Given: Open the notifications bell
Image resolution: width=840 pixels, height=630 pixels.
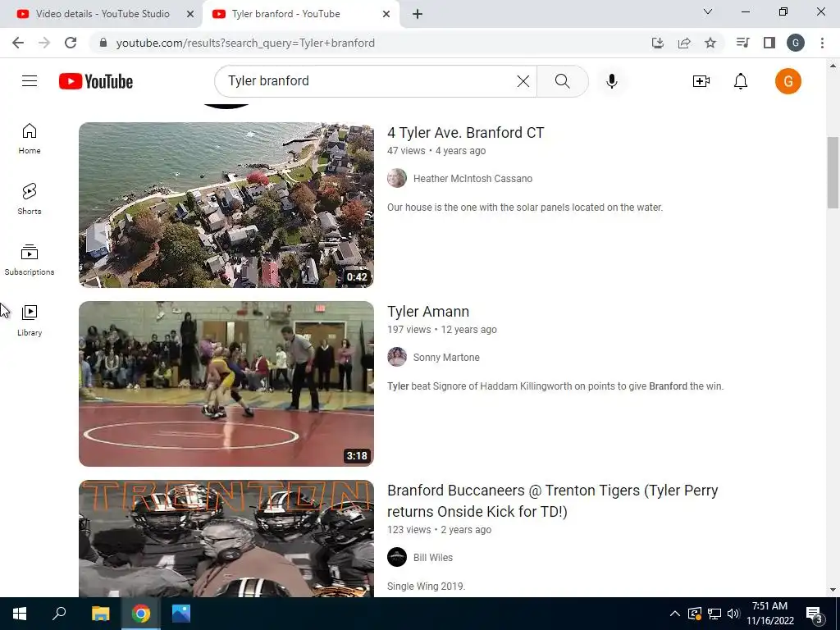Looking at the screenshot, I should 741,81.
